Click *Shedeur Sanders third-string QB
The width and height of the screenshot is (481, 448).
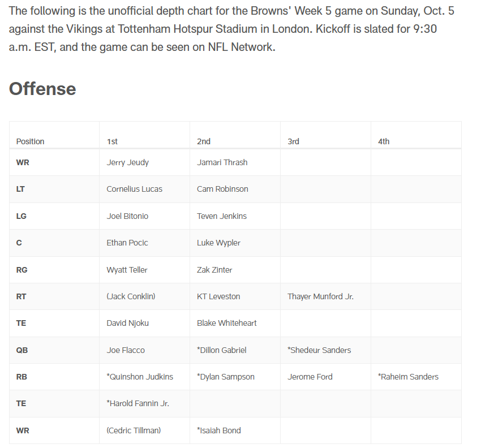319,350
